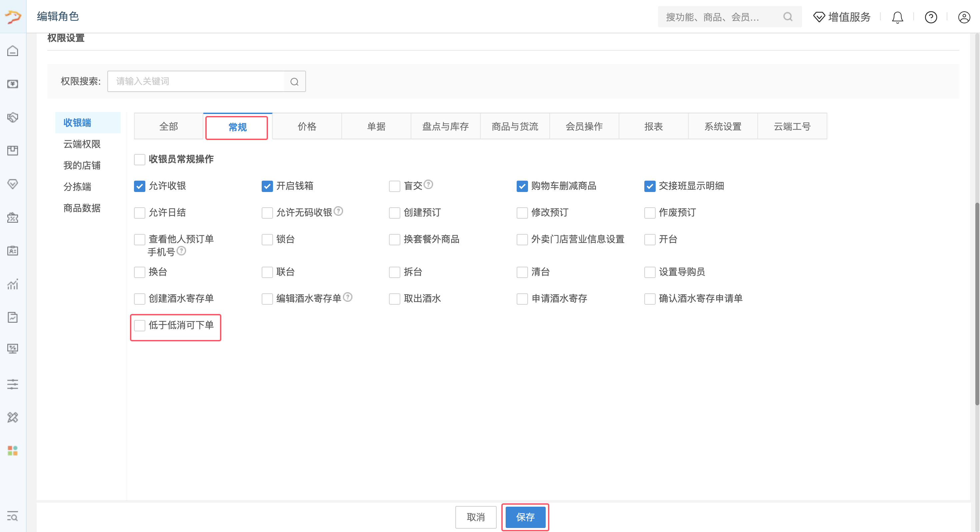The width and height of the screenshot is (980, 532).
Task: Click the 保存 button
Action: [525, 517]
